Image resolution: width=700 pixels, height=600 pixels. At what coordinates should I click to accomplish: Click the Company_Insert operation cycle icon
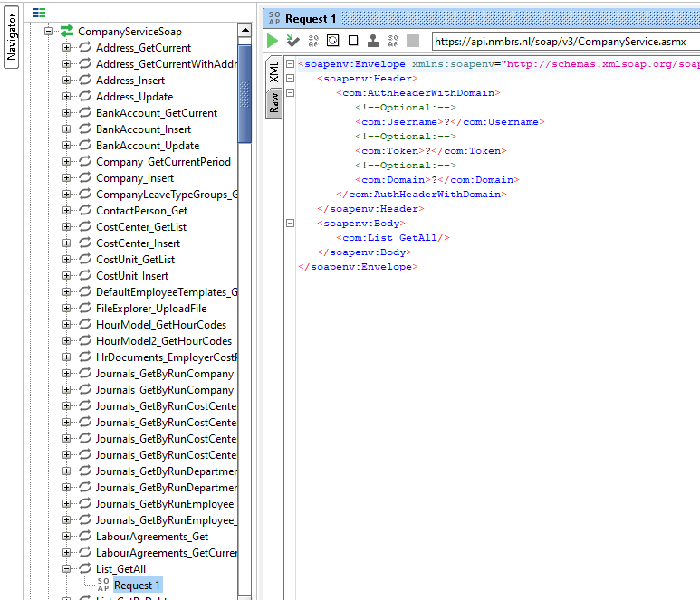tap(85, 177)
